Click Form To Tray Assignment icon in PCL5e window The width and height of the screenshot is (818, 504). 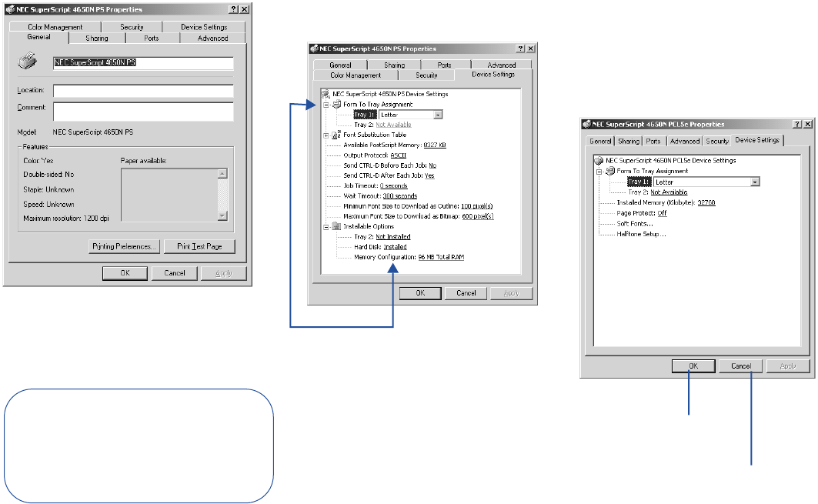point(610,171)
